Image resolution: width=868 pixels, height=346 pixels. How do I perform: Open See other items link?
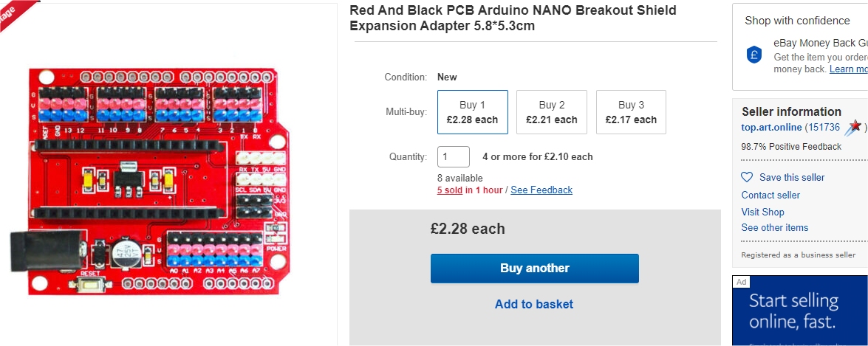tap(774, 227)
